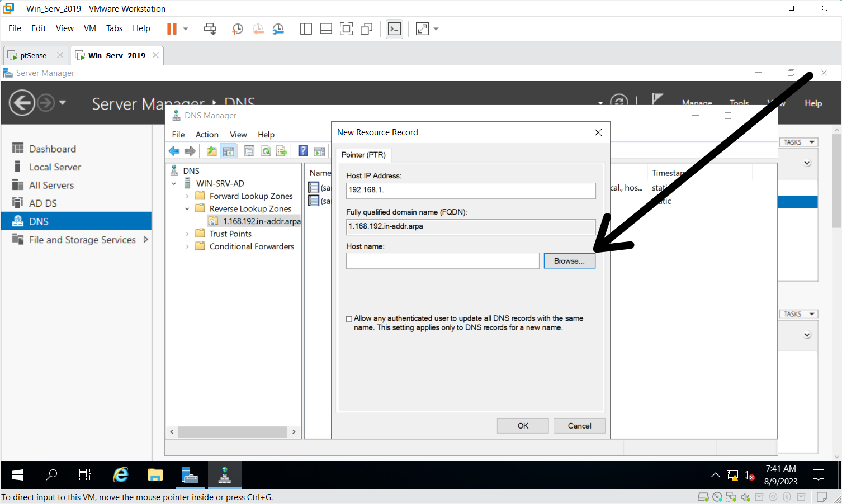Click the Host IP Address field

click(x=471, y=190)
